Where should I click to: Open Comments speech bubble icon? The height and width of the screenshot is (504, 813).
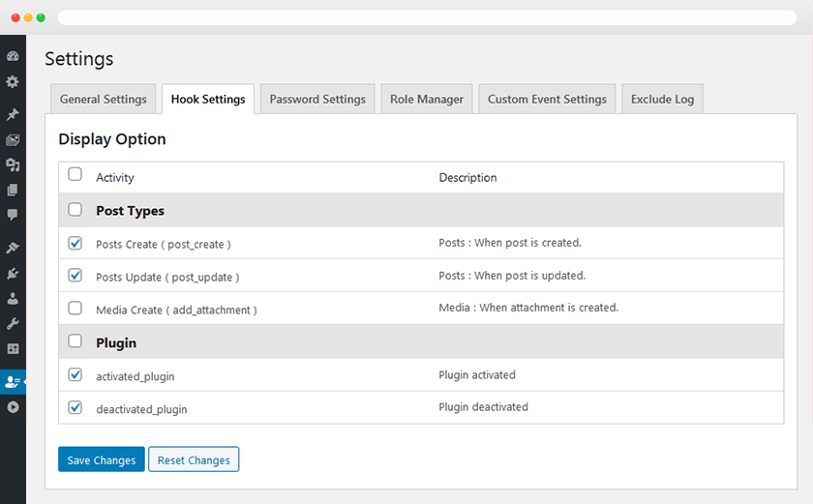(x=13, y=215)
